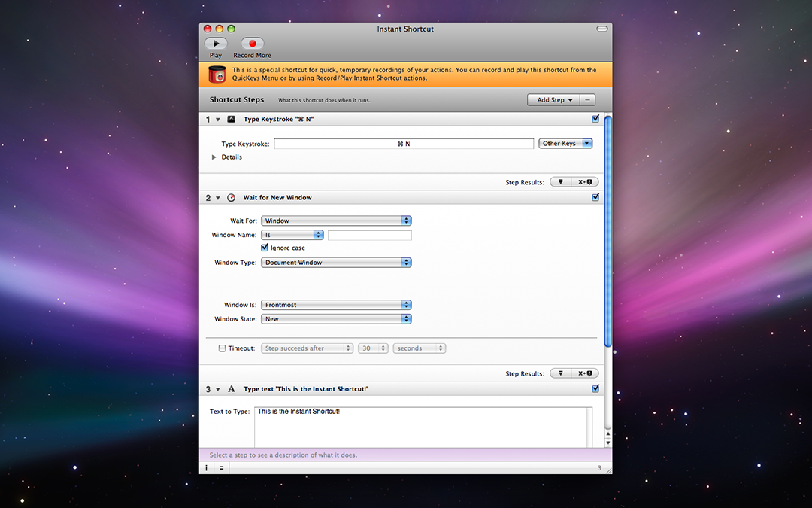Click the timeout value 30 stepper
Viewport: 812px width, 508px height.
373,348
